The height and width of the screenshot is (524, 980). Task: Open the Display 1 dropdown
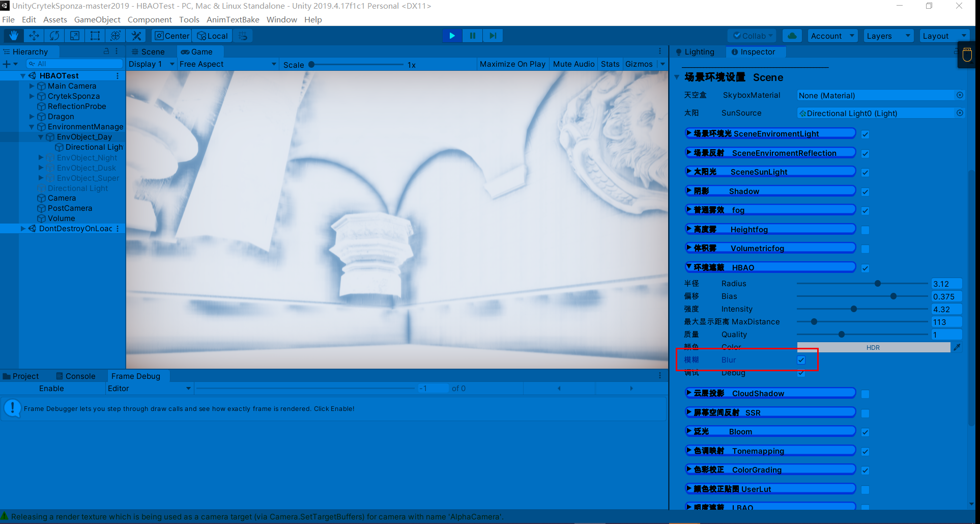point(152,64)
